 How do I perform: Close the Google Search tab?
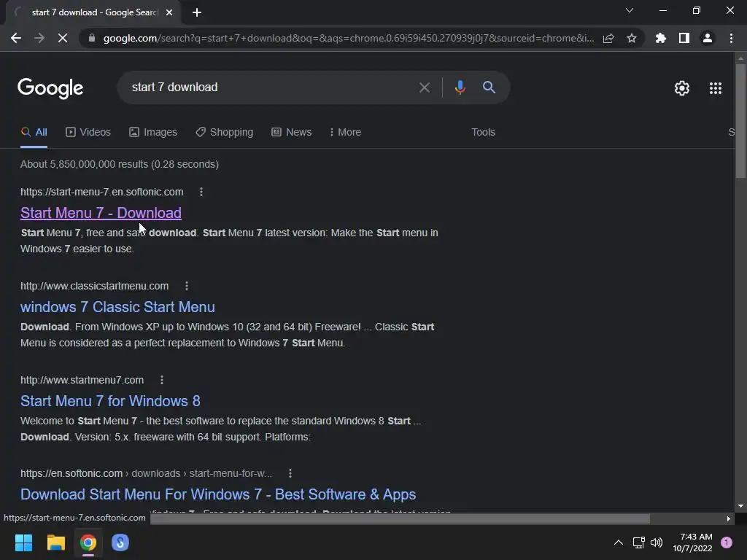point(169,12)
